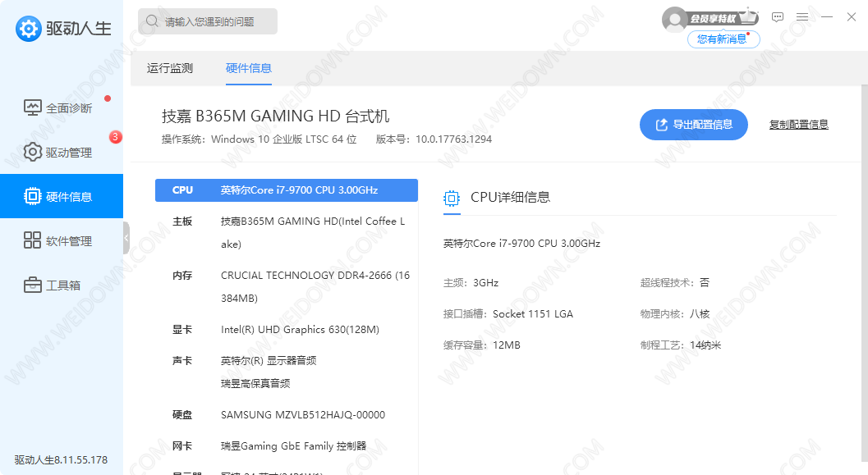868x475 pixels.
Task: Click the 版本号 10.0.17763.1294 text
Action: [434, 139]
